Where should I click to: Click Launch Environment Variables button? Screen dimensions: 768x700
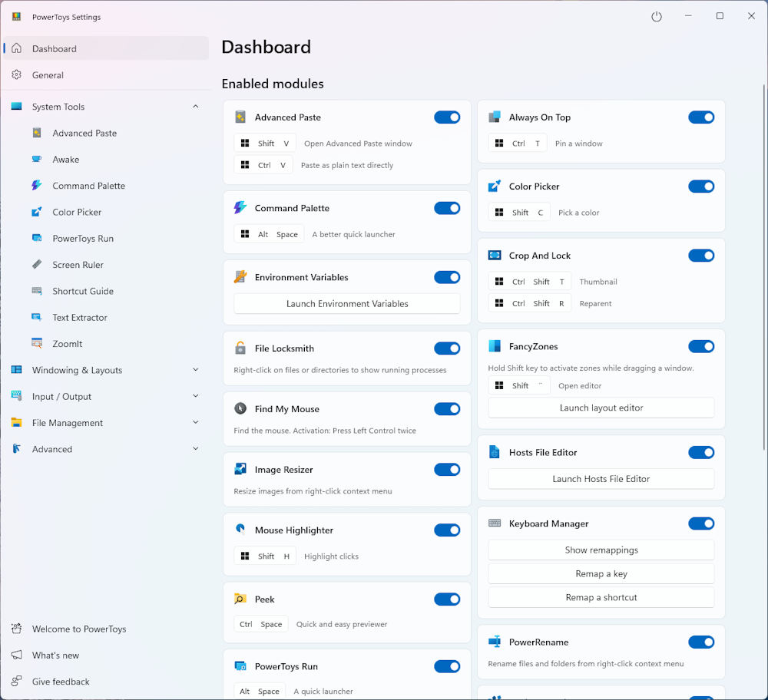pos(347,303)
